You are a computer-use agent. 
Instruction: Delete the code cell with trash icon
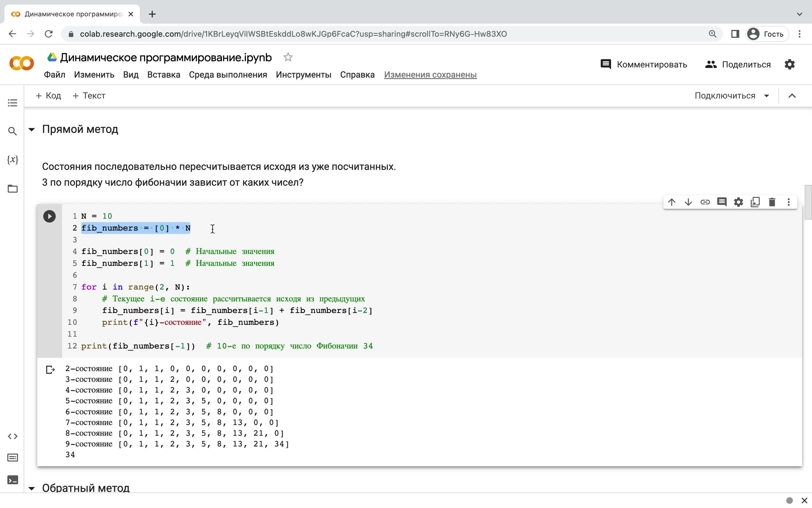pyautogui.click(x=772, y=202)
